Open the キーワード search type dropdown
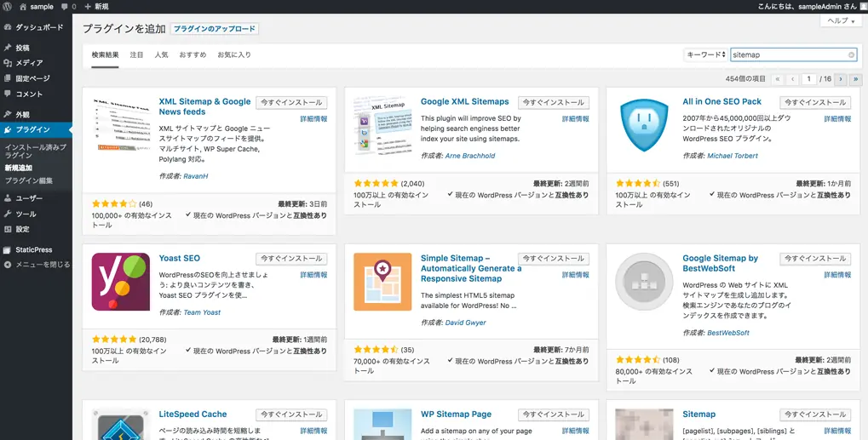 tap(706, 54)
